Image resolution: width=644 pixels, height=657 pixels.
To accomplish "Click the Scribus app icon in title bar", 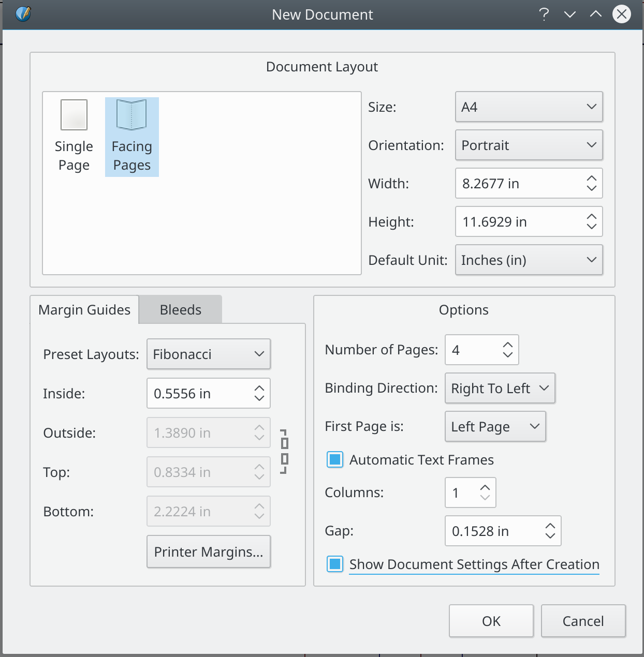I will pos(23,14).
